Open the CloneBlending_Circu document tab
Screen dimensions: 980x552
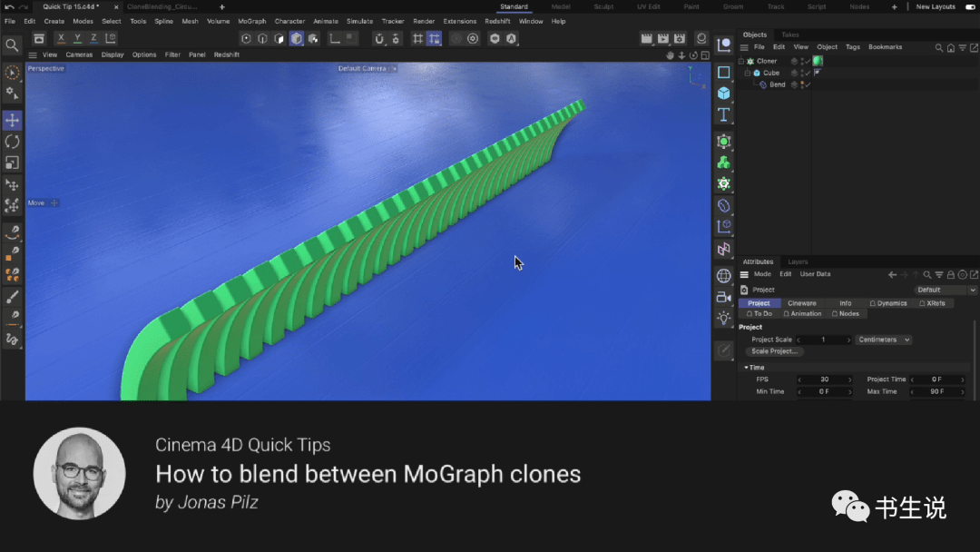click(x=162, y=7)
